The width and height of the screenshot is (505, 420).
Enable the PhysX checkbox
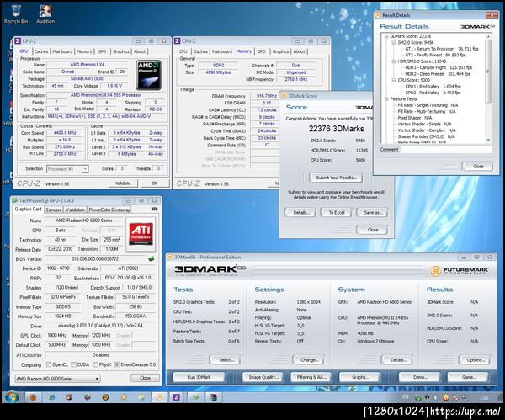[x=95, y=364]
